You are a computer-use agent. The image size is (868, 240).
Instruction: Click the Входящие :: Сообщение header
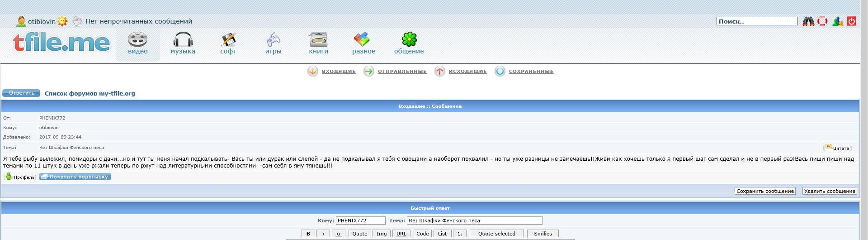click(430, 106)
